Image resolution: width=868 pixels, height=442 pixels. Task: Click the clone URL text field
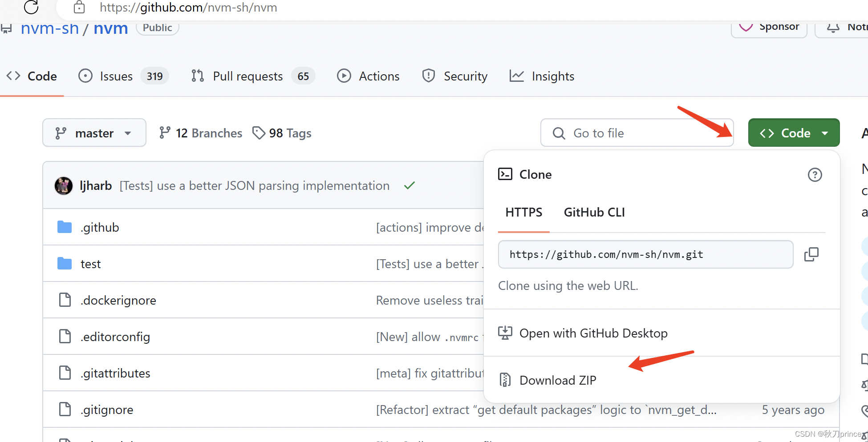pyautogui.click(x=645, y=254)
